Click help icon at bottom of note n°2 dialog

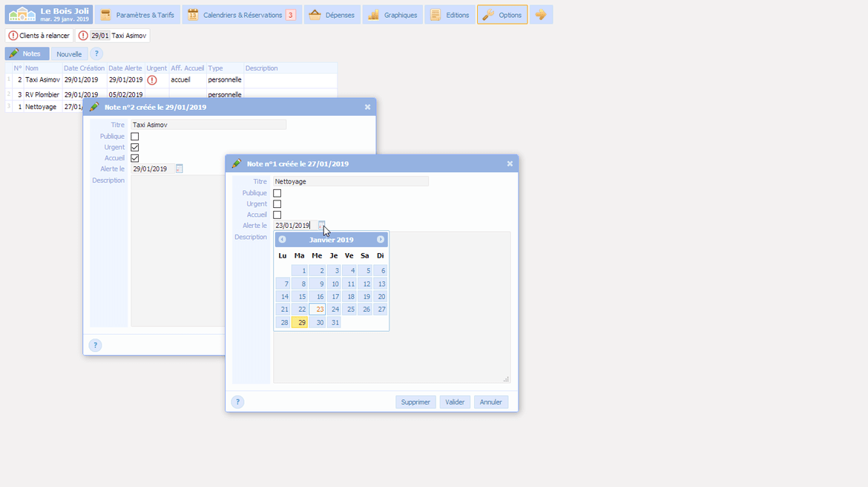(x=95, y=345)
